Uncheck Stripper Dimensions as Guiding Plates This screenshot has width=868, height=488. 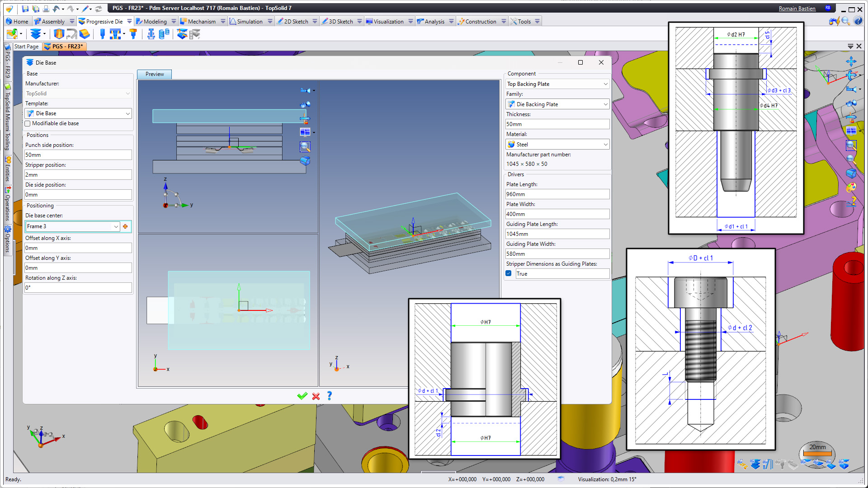[x=509, y=273]
